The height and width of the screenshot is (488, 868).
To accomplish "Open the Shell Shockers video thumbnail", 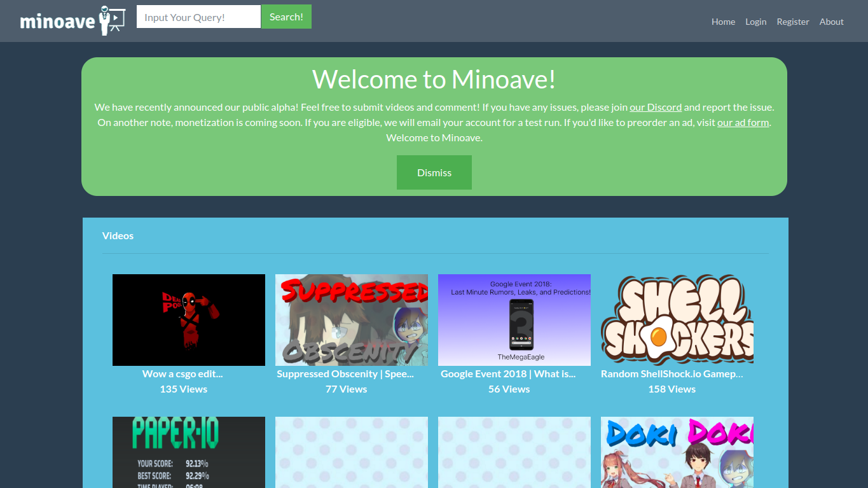I will pyautogui.click(x=677, y=319).
